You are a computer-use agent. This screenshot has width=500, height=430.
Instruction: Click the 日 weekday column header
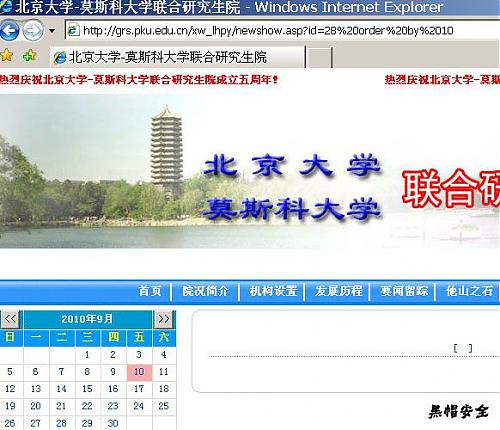[x=10, y=337]
